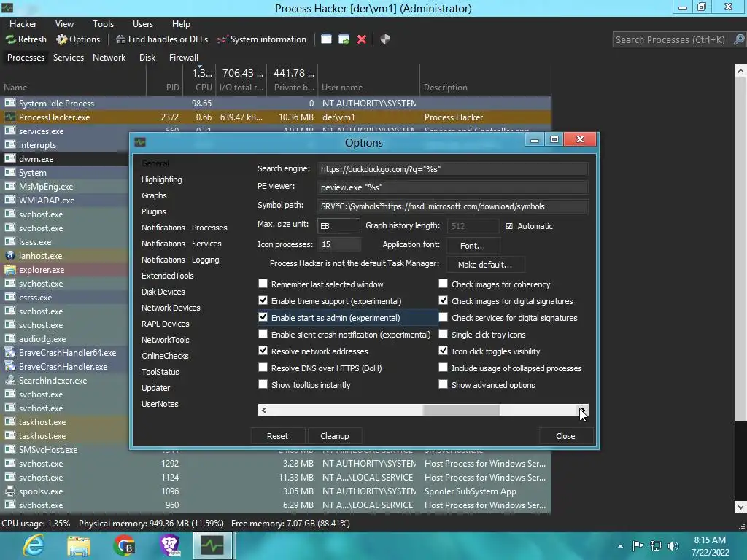Click the Action Center flag icon
Screen dimensions: 747x560
click(638, 545)
